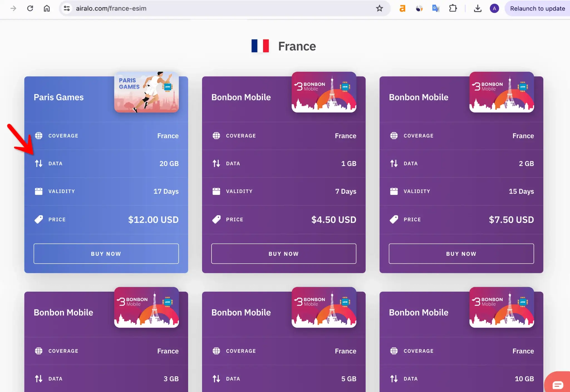Click the Paris Games card title
The image size is (570, 392).
(58, 97)
